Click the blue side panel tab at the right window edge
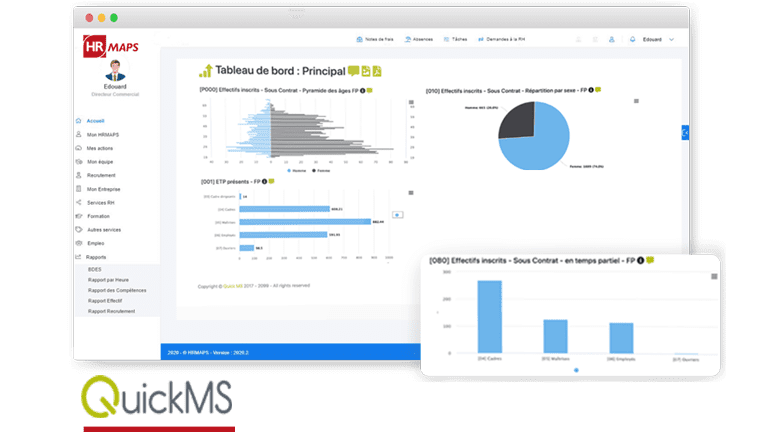 point(685,133)
